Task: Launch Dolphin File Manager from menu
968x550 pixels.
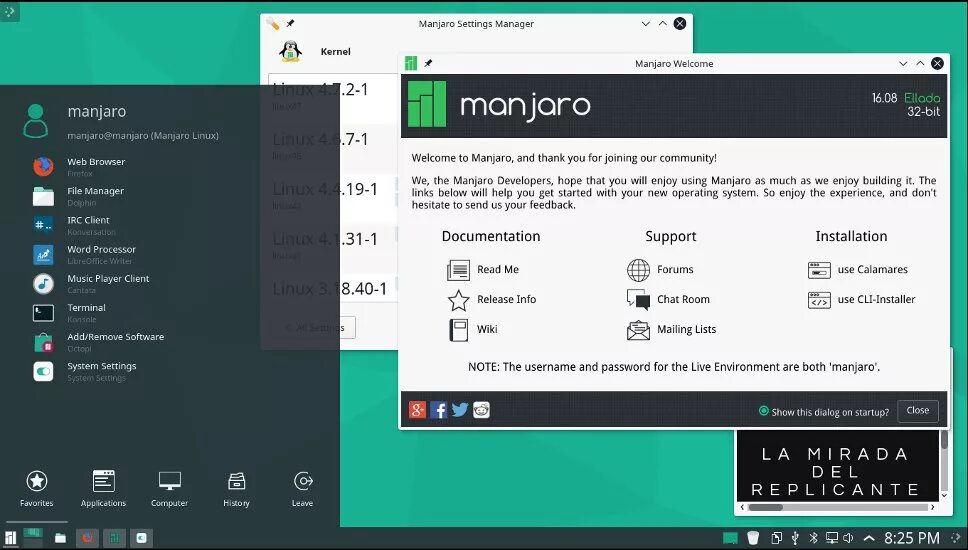Action: 78,196
